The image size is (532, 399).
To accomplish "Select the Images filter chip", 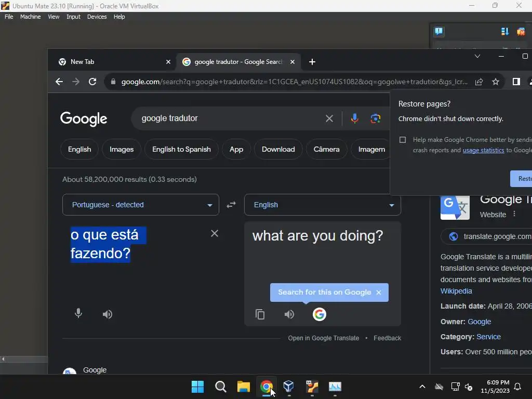I will 122,149.
